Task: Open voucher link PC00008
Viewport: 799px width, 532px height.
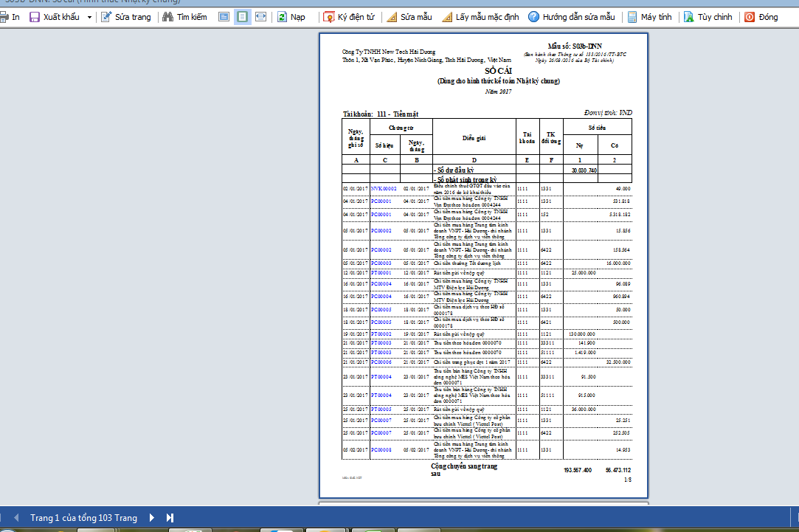Action: tap(381, 450)
